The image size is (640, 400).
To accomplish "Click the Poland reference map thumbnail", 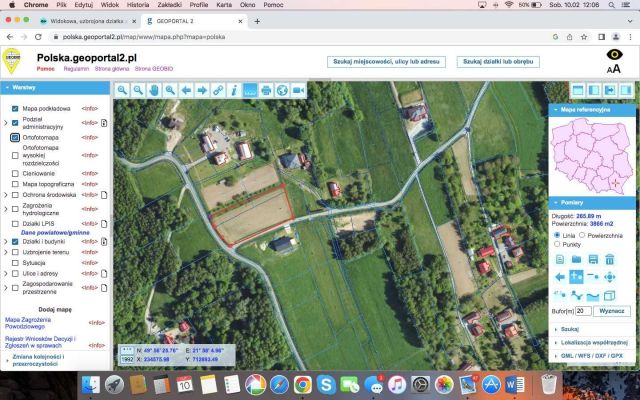I will [592, 156].
